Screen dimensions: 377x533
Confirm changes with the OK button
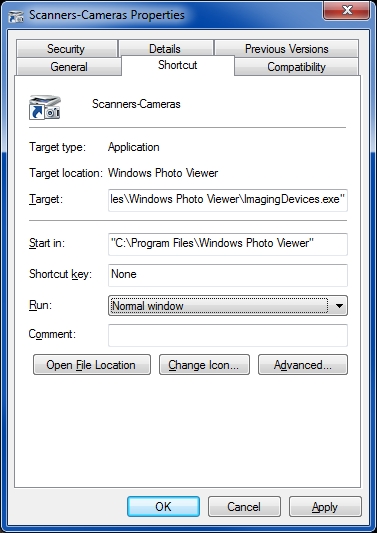pyautogui.click(x=163, y=506)
